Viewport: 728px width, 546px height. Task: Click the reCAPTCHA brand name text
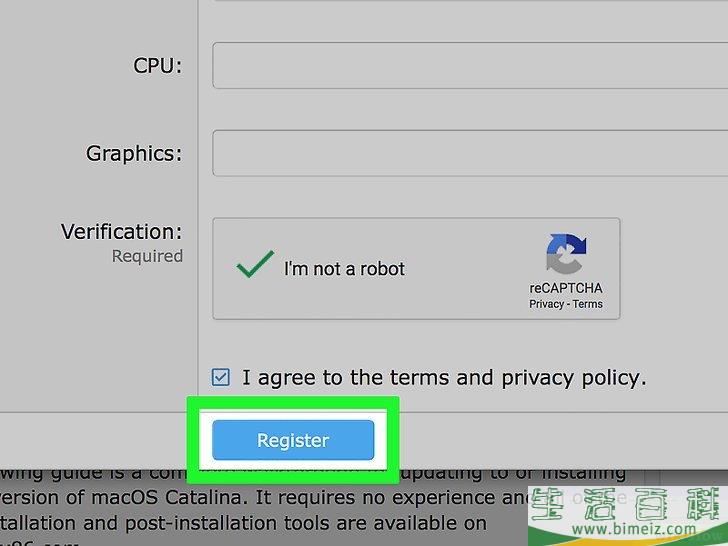(x=566, y=288)
